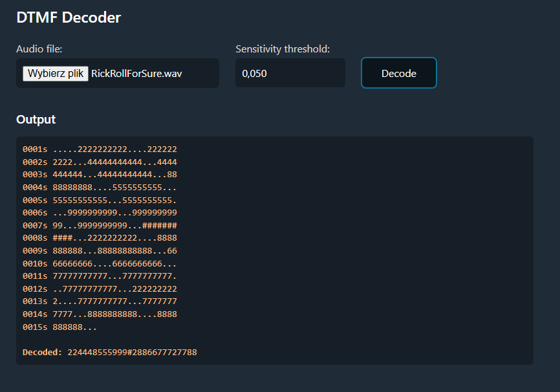Click the Audio file: label
The width and height of the screenshot is (560, 392).
[x=37, y=49]
